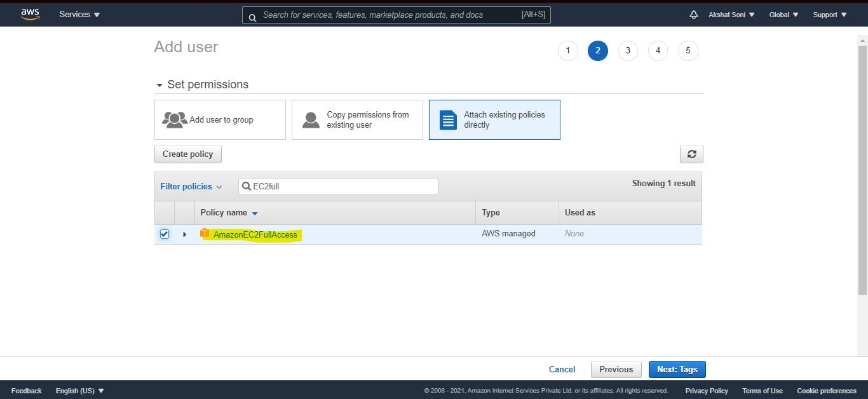868x399 pixels.
Task: Open the English (US) language selector
Action: tap(79, 391)
